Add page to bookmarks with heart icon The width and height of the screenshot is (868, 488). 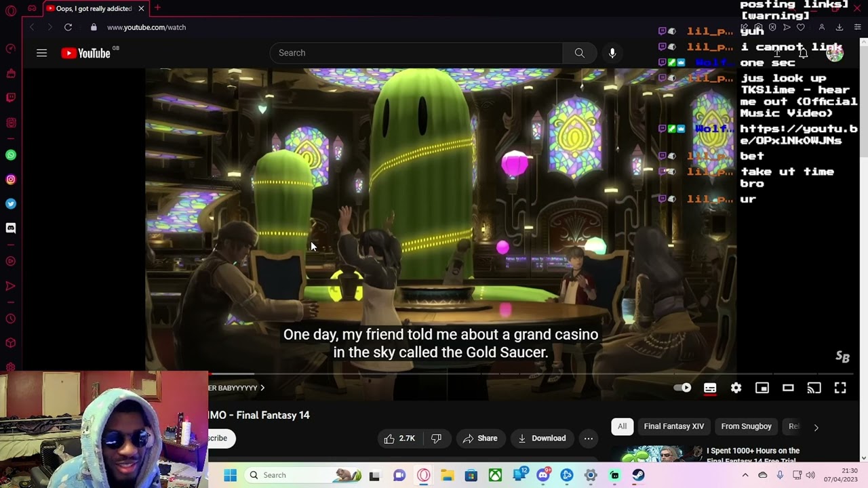801,27
